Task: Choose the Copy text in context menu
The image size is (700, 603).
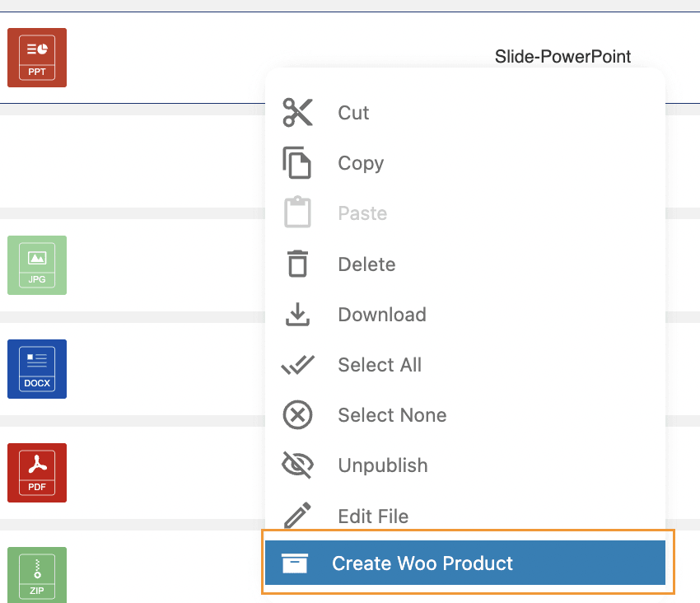Action: 361,163
